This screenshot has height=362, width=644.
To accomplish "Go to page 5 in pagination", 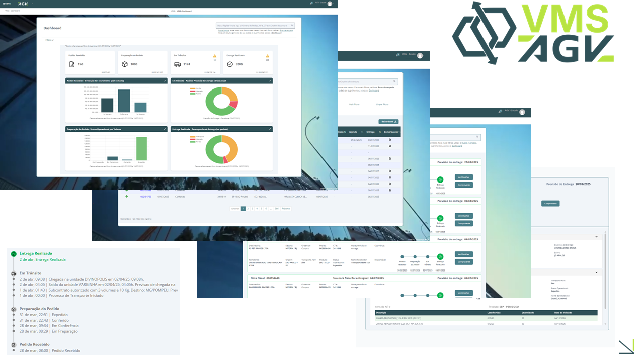I will click(x=262, y=208).
